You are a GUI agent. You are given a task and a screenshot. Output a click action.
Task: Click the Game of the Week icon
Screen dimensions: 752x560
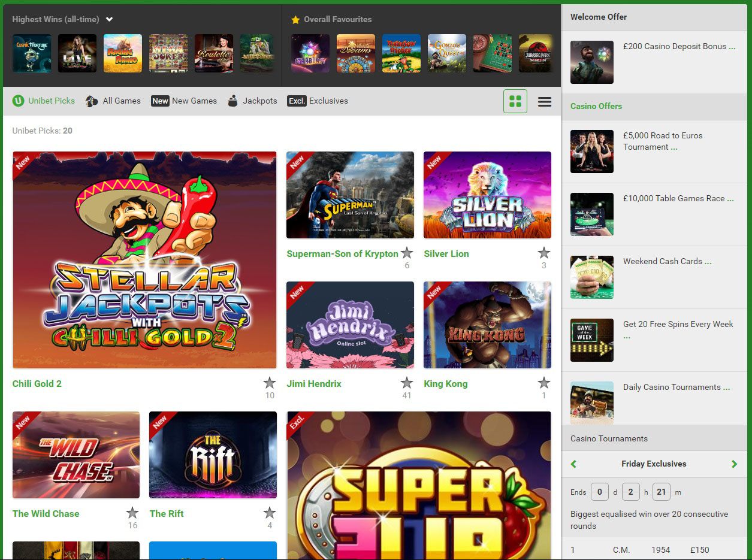592,340
